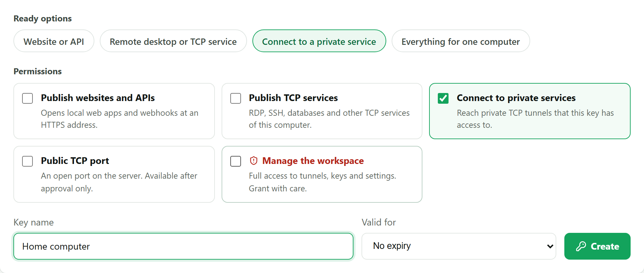Focus the Key name input field
The height and width of the screenshot is (273, 644).
[183, 246]
